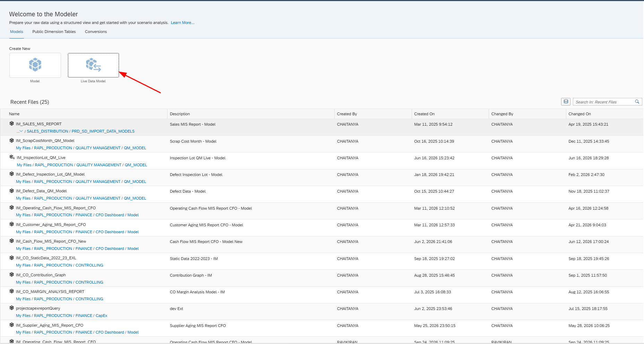The height and width of the screenshot is (344, 644).
Task: Select 'Jan 18, 2026 19:42:21' created date
Action: 434,175
